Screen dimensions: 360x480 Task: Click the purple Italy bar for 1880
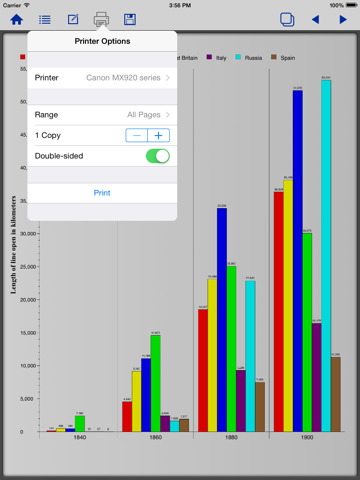tap(241, 401)
